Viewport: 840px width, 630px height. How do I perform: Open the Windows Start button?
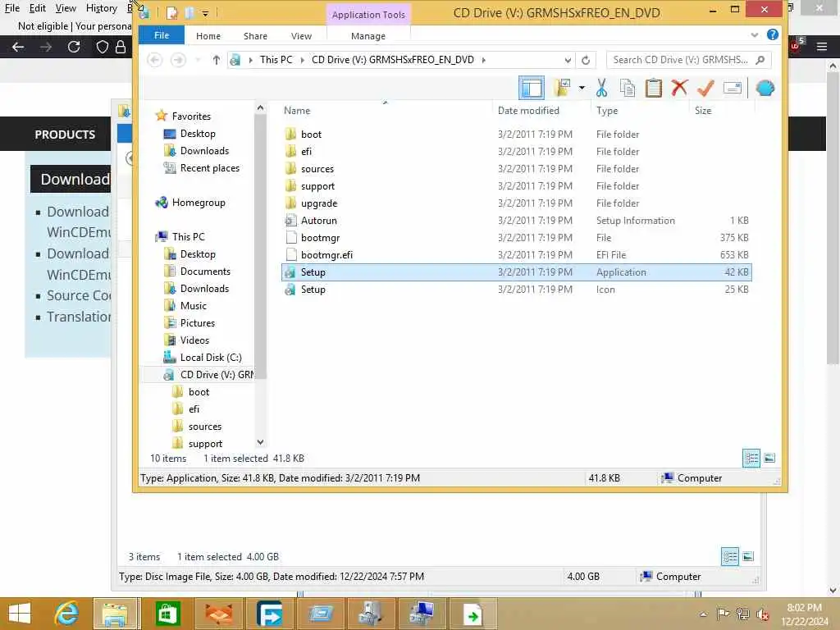tap(20, 614)
